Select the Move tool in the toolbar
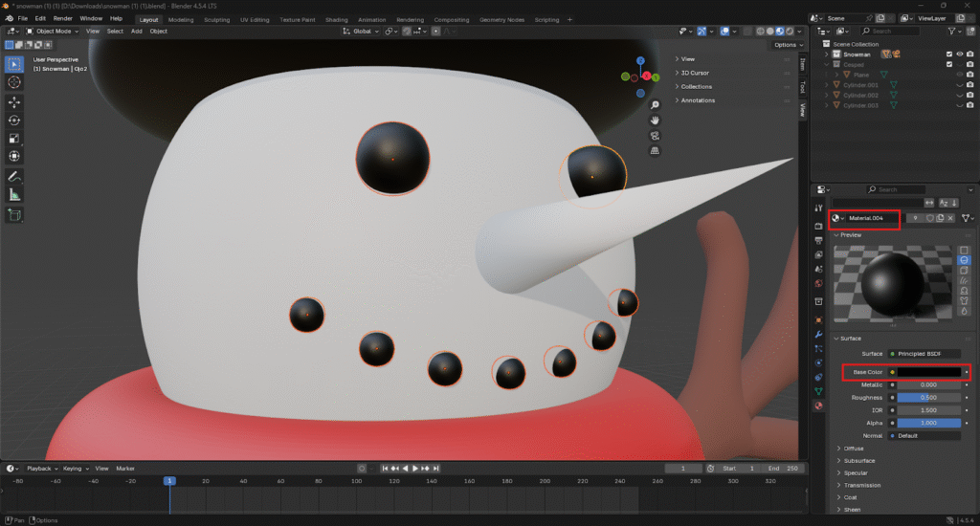The width and height of the screenshot is (980, 526). pyautogui.click(x=14, y=101)
